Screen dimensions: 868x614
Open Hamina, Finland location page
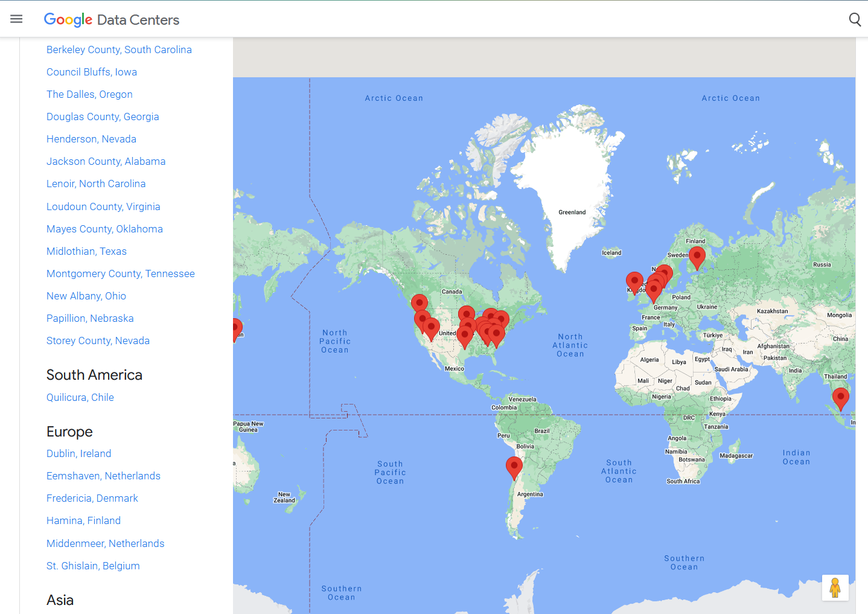[83, 520]
